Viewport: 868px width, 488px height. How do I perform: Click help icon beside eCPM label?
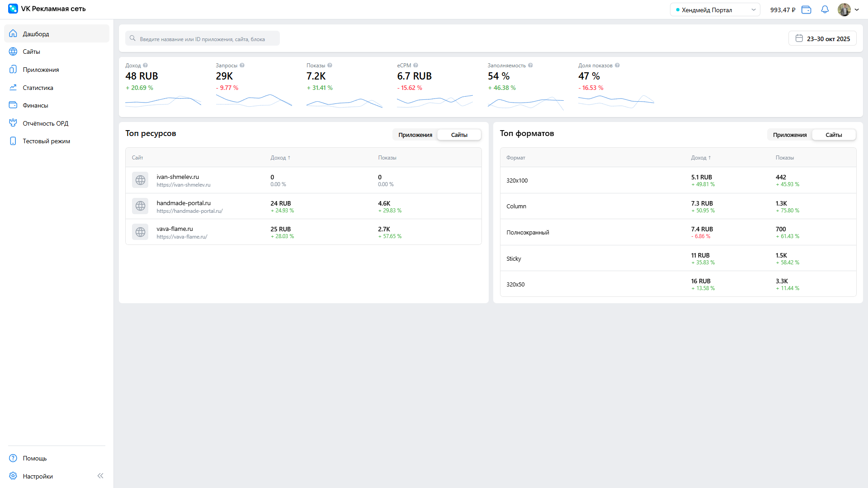(x=415, y=66)
